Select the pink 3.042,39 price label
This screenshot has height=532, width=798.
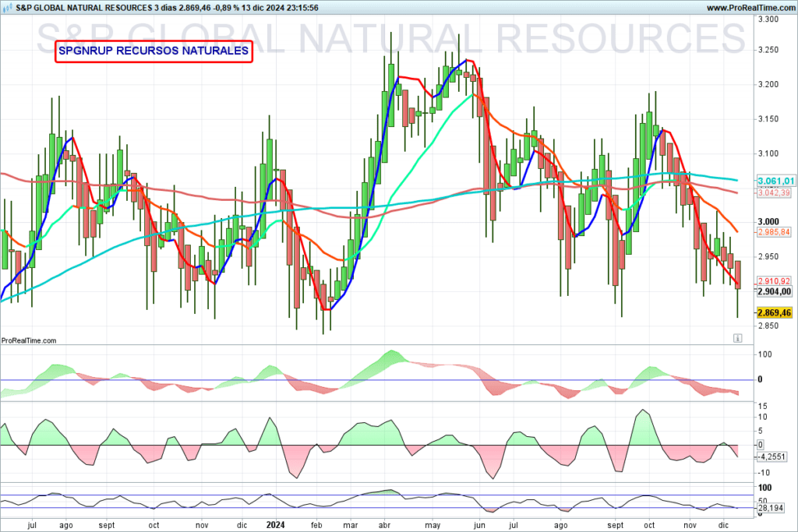[774, 192]
